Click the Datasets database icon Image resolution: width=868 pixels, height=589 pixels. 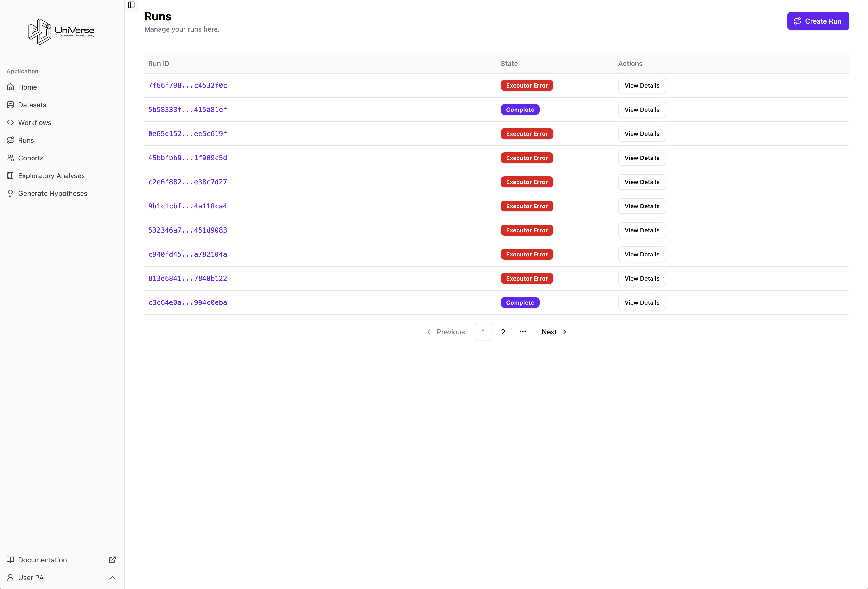10,105
